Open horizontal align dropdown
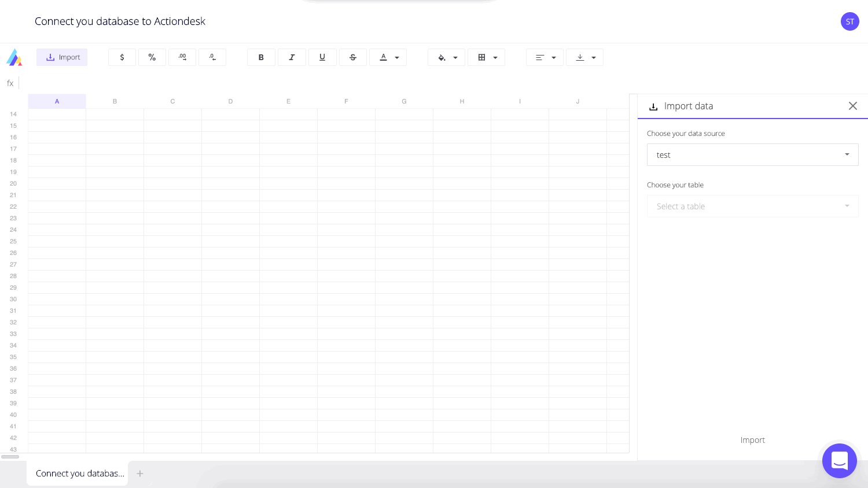The width and height of the screenshot is (868, 488). tap(545, 57)
